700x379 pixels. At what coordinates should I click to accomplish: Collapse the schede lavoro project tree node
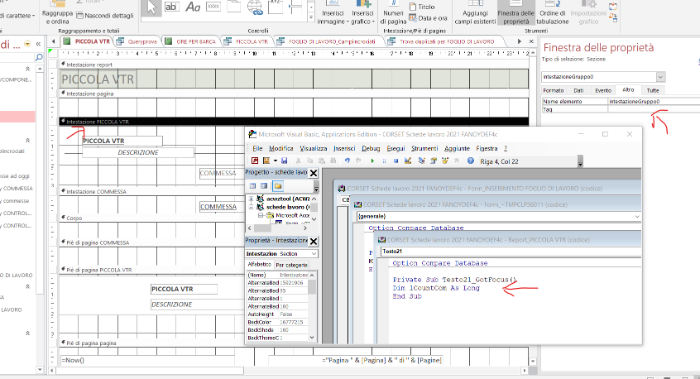tap(251, 207)
